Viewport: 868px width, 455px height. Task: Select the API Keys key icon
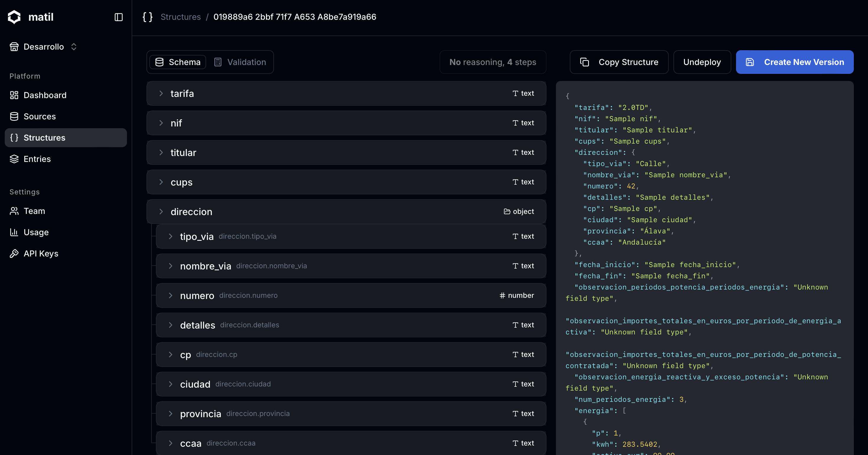coord(14,253)
